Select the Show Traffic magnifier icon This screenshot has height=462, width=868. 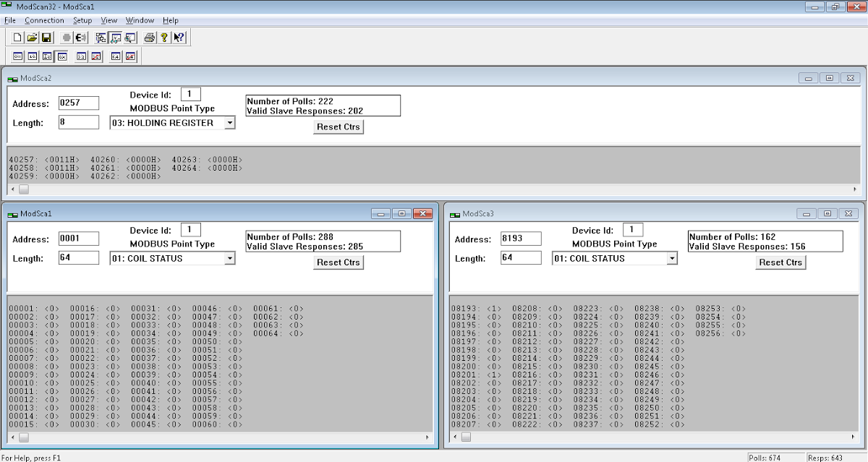tap(129, 38)
